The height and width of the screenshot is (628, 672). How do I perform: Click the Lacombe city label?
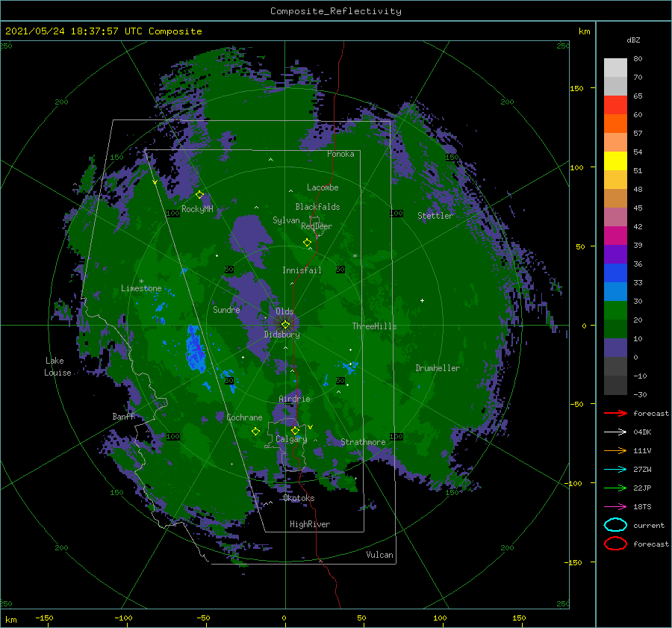tap(323, 187)
